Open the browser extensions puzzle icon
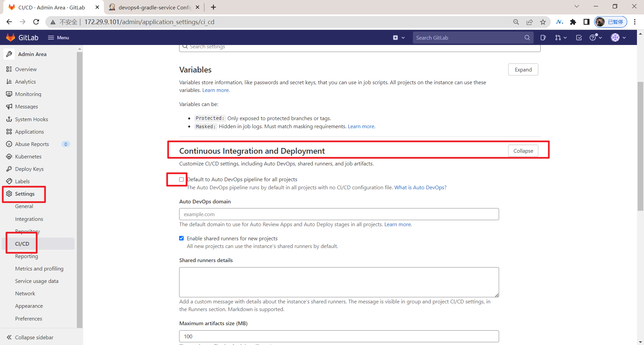 (573, 22)
